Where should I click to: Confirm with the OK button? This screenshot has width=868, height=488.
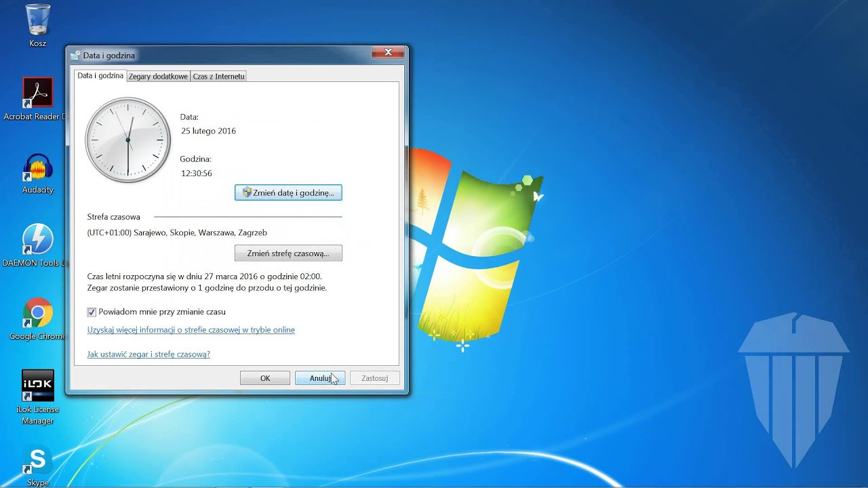pos(265,378)
